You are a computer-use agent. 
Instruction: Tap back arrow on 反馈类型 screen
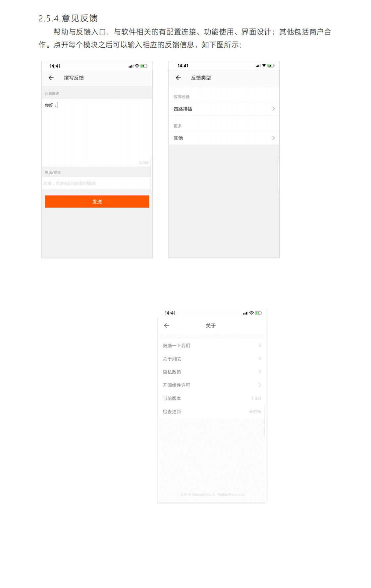click(178, 78)
